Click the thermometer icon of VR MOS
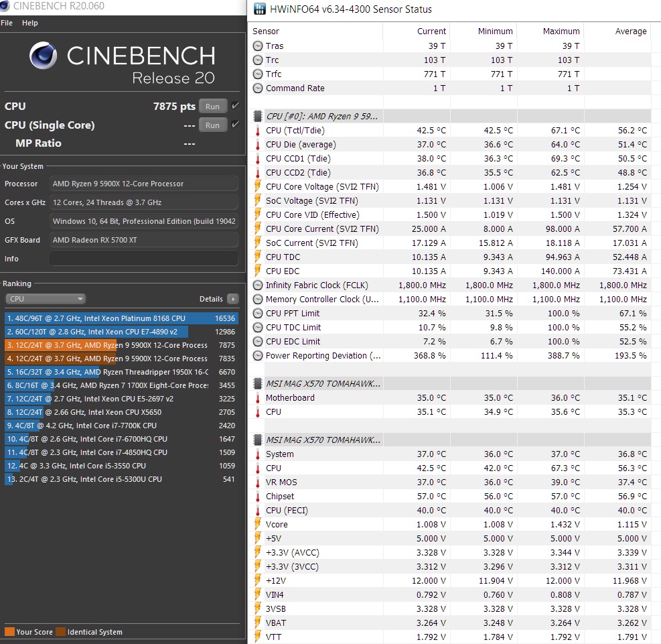Screen dimensions: 661x644 (x=258, y=482)
